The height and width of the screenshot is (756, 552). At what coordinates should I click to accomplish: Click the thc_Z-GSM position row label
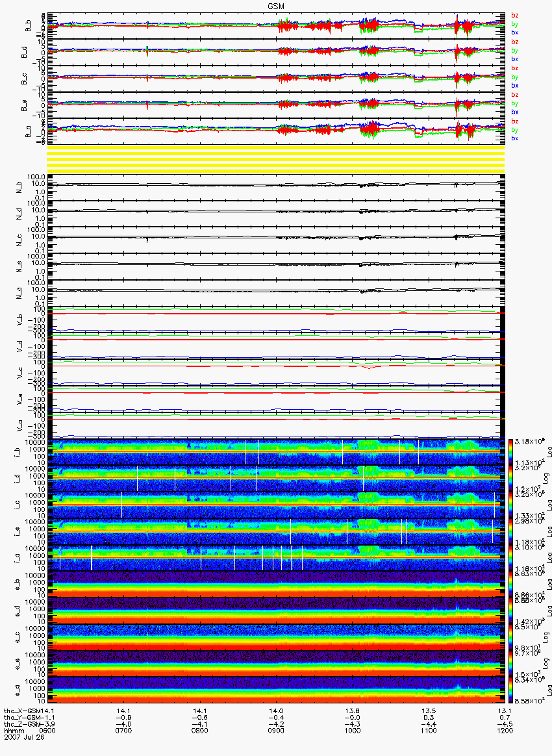[x=21, y=724]
